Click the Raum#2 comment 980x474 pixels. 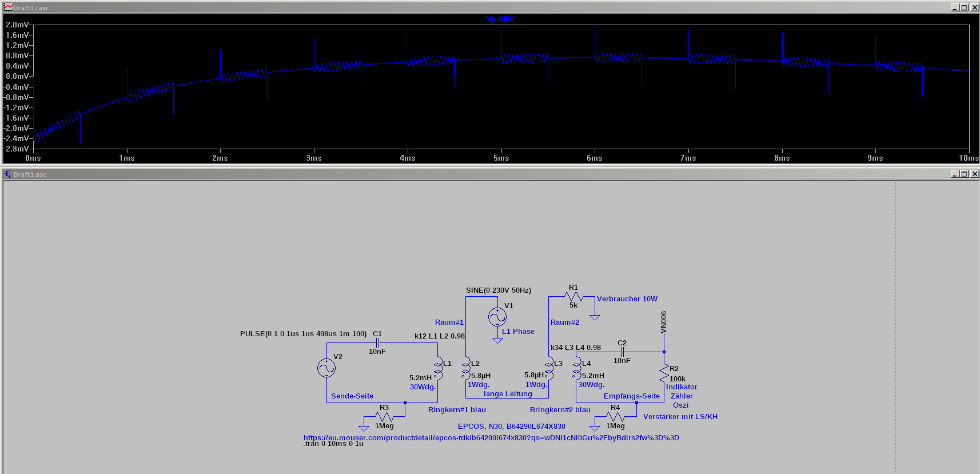point(565,322)
